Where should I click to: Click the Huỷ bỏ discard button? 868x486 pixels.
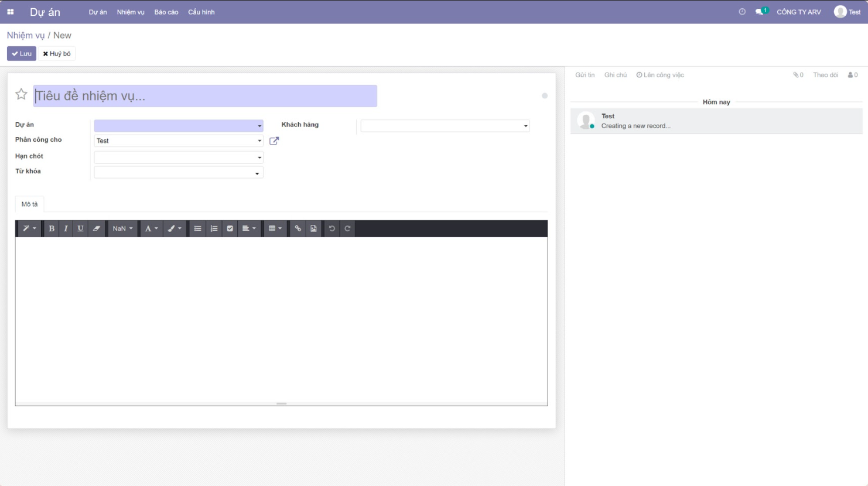click(x=57, y=53)
